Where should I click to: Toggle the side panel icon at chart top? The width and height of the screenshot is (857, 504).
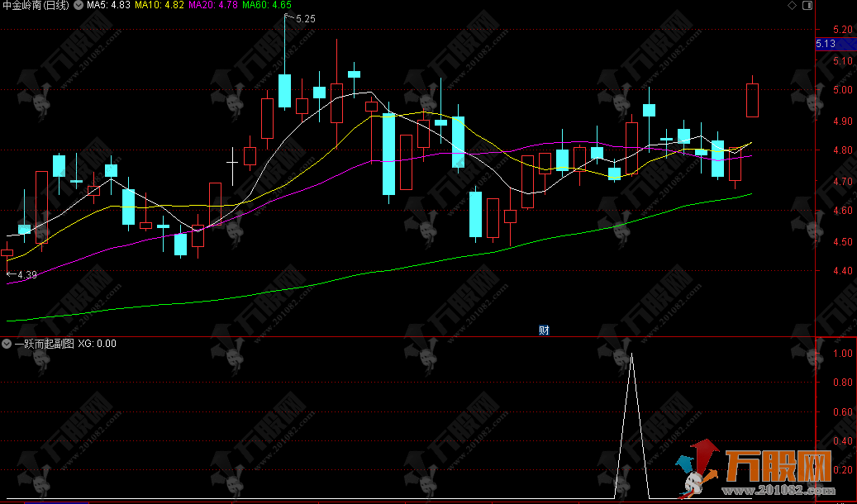pyautogui.click(x=807, y=6)
